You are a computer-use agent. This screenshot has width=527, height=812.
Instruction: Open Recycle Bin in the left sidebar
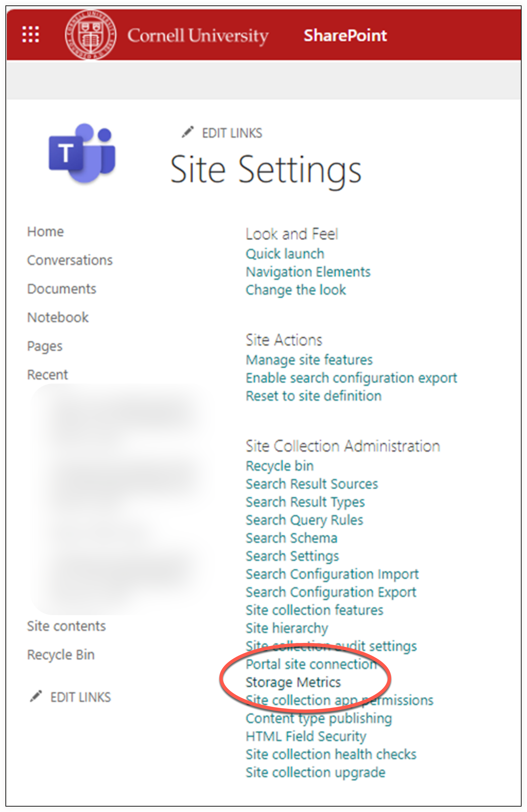[61, 655]
